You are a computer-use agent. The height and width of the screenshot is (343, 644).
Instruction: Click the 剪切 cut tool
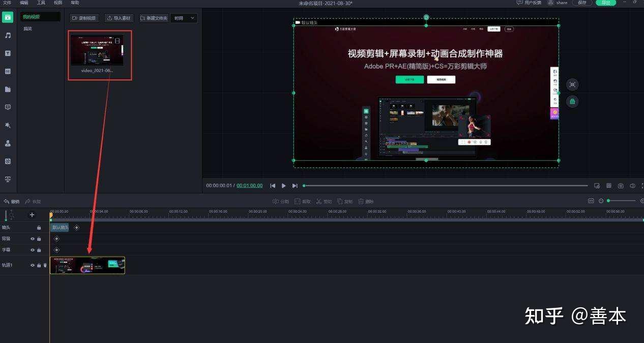[x=324, y=202]
